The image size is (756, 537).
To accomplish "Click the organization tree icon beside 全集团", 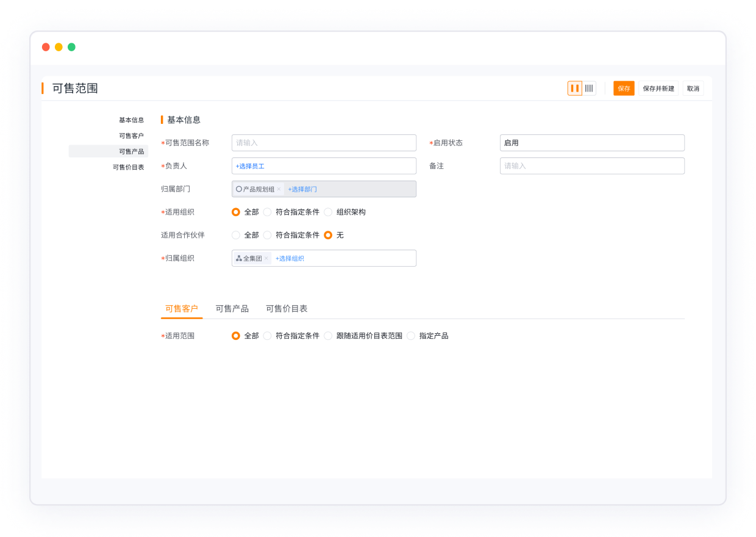I will point(238,258).
